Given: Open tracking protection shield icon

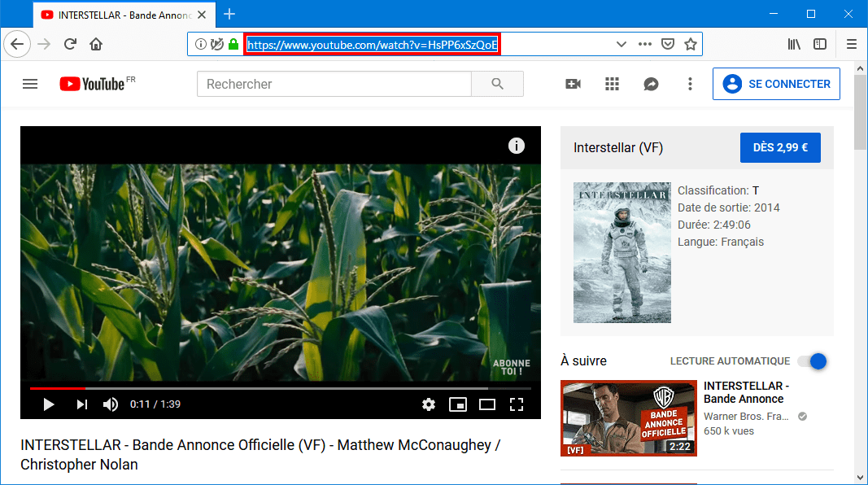Looking at the screenshot, I should point(217,44).
